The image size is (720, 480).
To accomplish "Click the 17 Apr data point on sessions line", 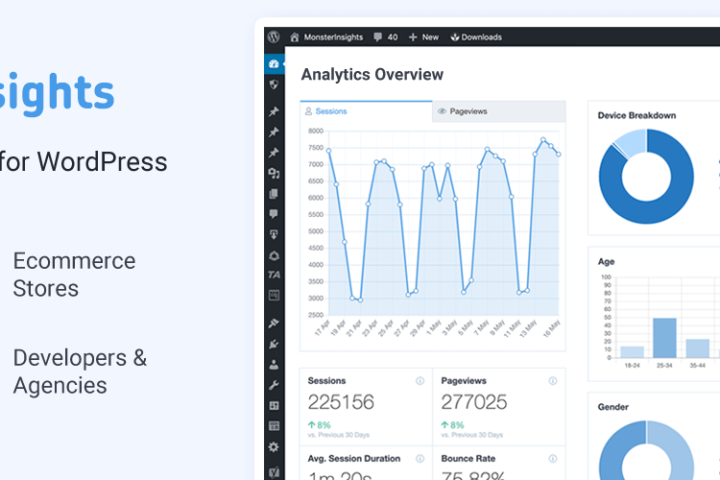I will (328, 151).
